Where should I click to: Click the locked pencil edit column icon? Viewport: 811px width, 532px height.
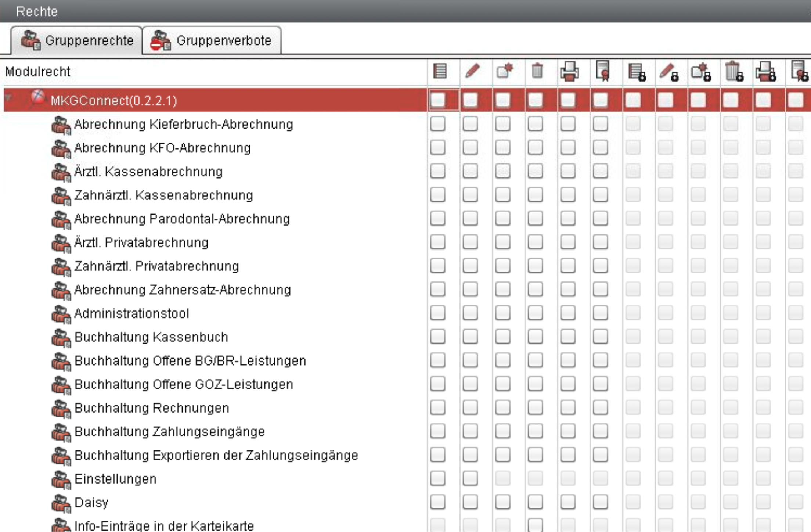[669, 72]
